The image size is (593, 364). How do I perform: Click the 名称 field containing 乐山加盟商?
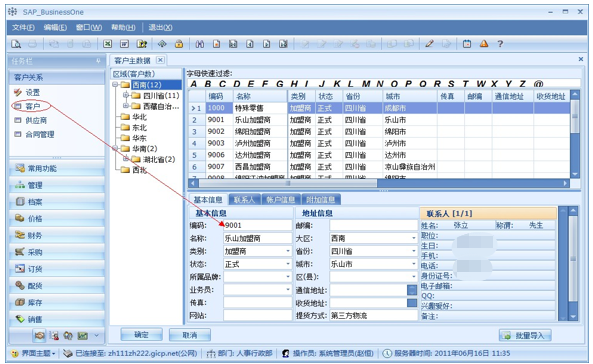click(x=257, y=238)
